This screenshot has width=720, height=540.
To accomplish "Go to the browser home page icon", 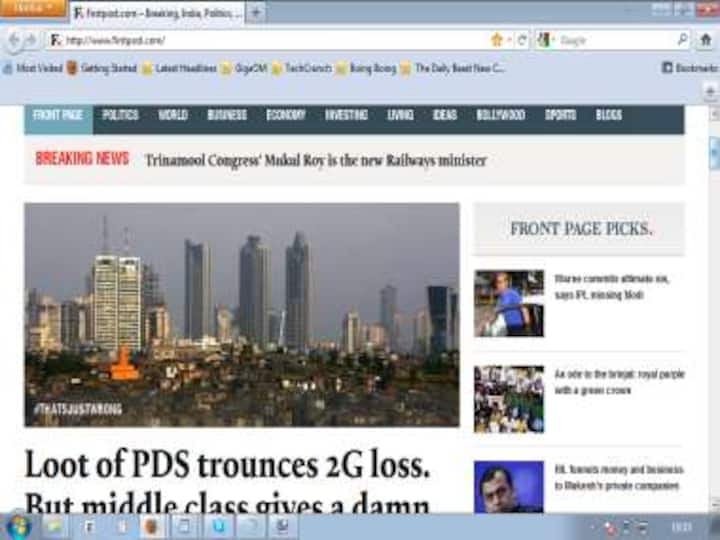I will pyautogui.click(x=708, y=40).
